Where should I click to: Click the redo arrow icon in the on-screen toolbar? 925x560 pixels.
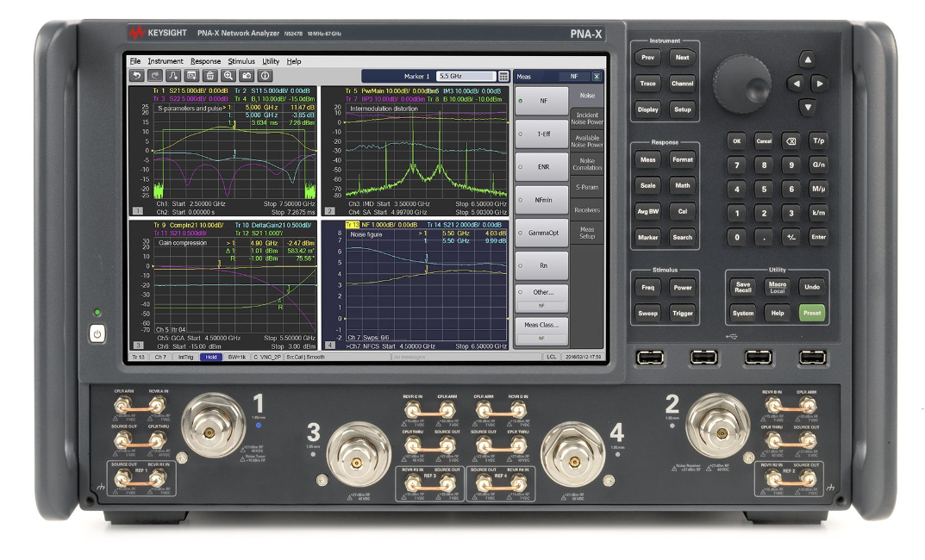155,76
